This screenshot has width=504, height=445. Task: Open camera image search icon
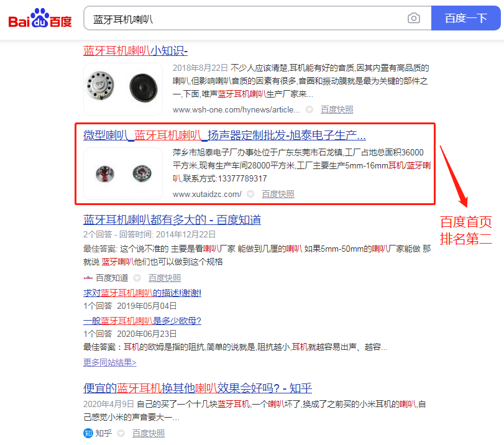(414, 18)
